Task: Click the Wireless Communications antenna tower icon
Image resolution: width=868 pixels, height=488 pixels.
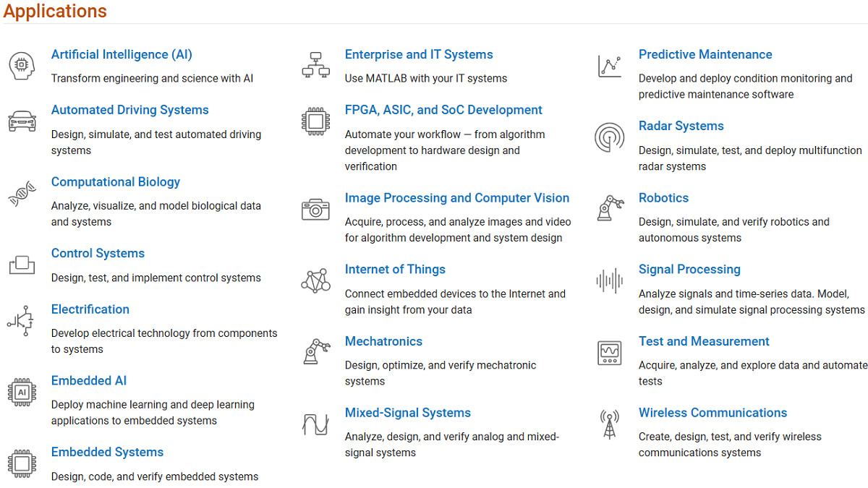Action: tap(609, 424)
